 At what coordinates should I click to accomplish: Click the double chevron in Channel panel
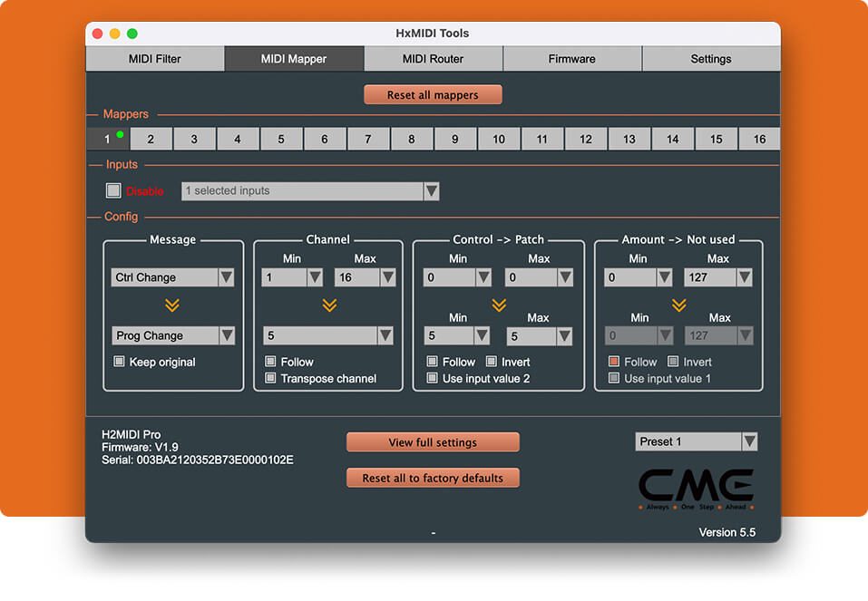click(x=328, y=306)
